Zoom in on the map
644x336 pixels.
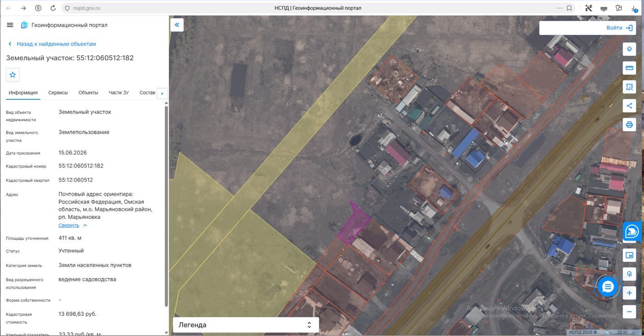629,293
